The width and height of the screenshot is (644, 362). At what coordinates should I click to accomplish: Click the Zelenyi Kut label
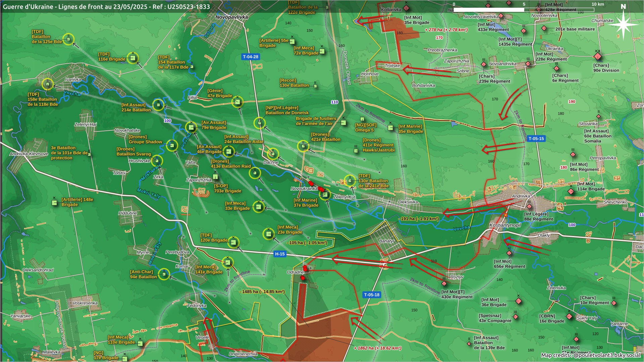pos(344,197)
